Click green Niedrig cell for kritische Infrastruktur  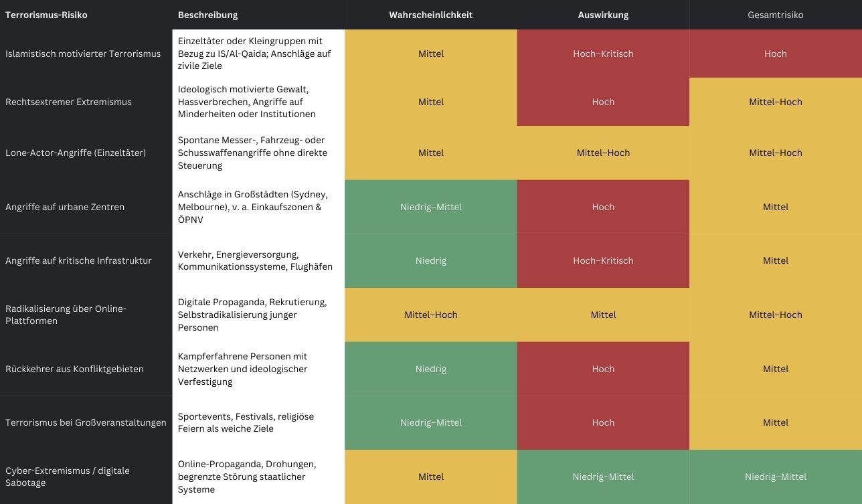point(430,260)
